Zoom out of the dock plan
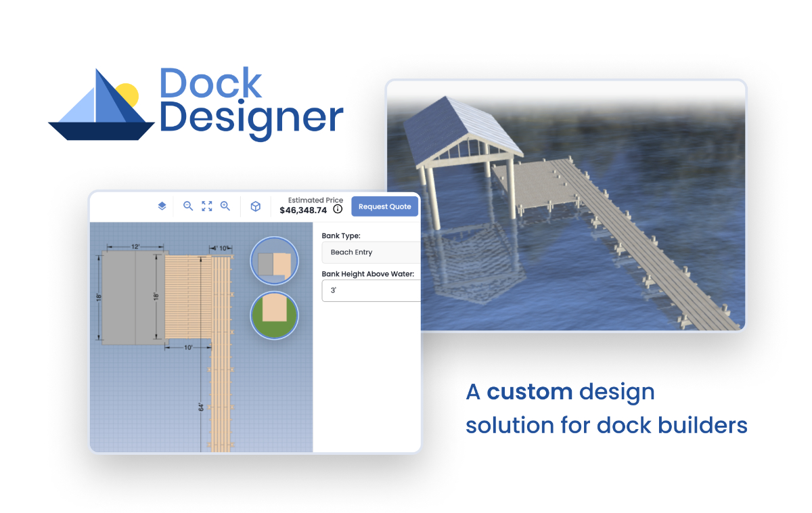 tap(188, 206)
